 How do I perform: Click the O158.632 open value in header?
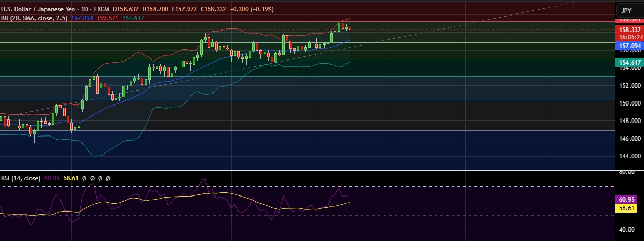(x=133, y=9)
